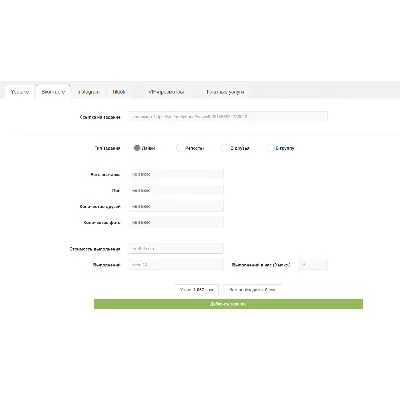Viewport: 400px width, 400px height.
Task: Open the VIP-продвижение tab
Action: 166,92
